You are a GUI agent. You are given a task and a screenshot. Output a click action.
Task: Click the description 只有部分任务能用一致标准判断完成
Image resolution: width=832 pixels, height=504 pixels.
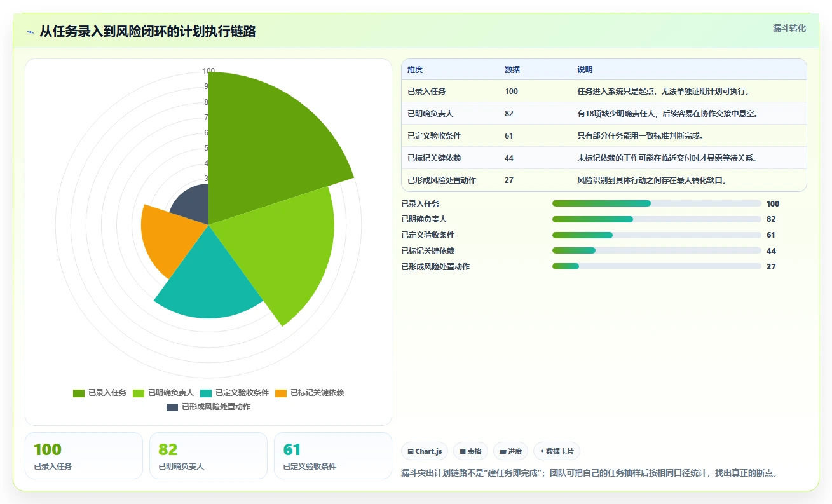tap(640, 136)
